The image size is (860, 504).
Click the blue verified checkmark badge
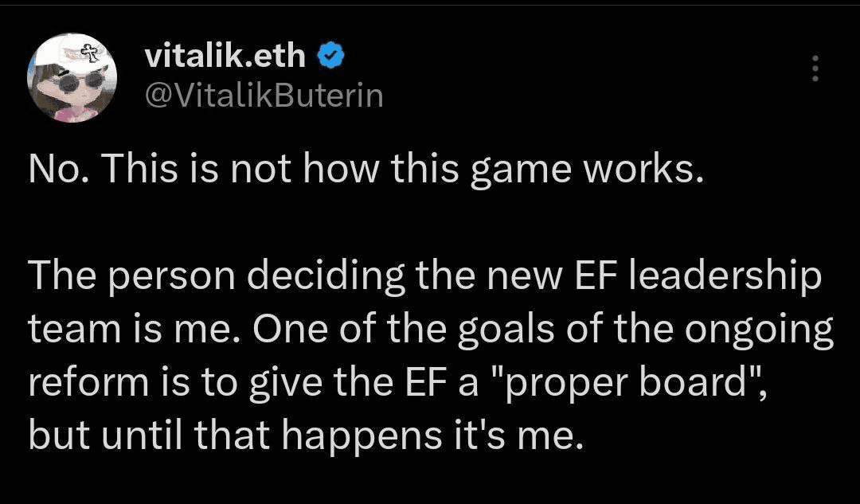click(x=330, y=56)
